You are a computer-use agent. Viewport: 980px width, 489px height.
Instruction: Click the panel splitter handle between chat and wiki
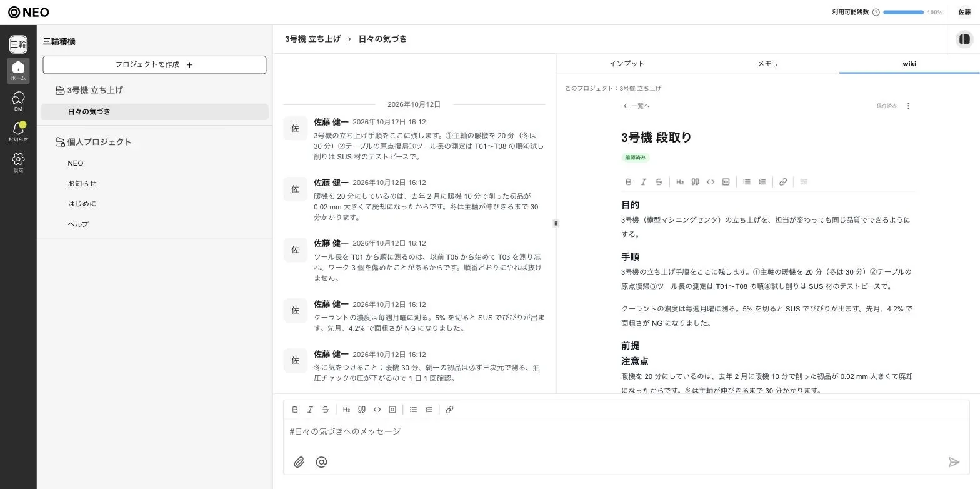tap(556, 223)
